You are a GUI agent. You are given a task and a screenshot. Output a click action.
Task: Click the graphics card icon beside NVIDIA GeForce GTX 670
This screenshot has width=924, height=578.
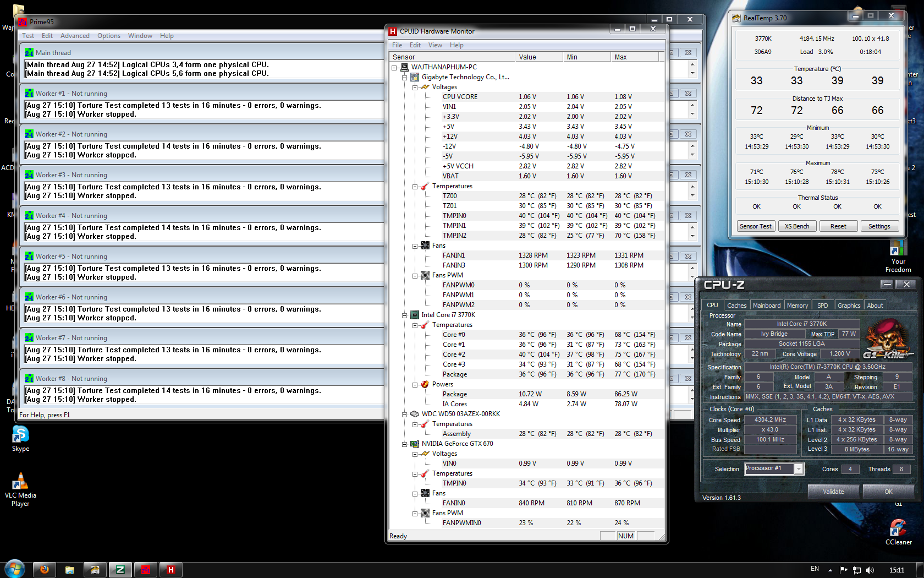(415, 444)
